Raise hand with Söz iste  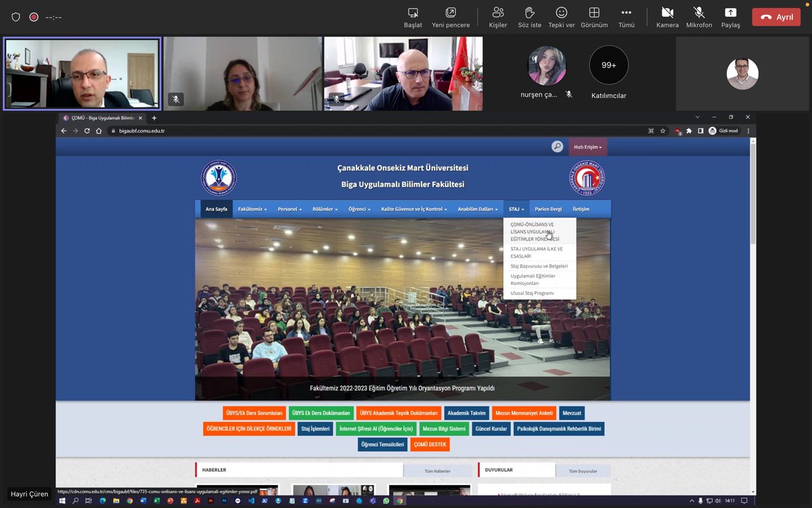pos(530,18)
